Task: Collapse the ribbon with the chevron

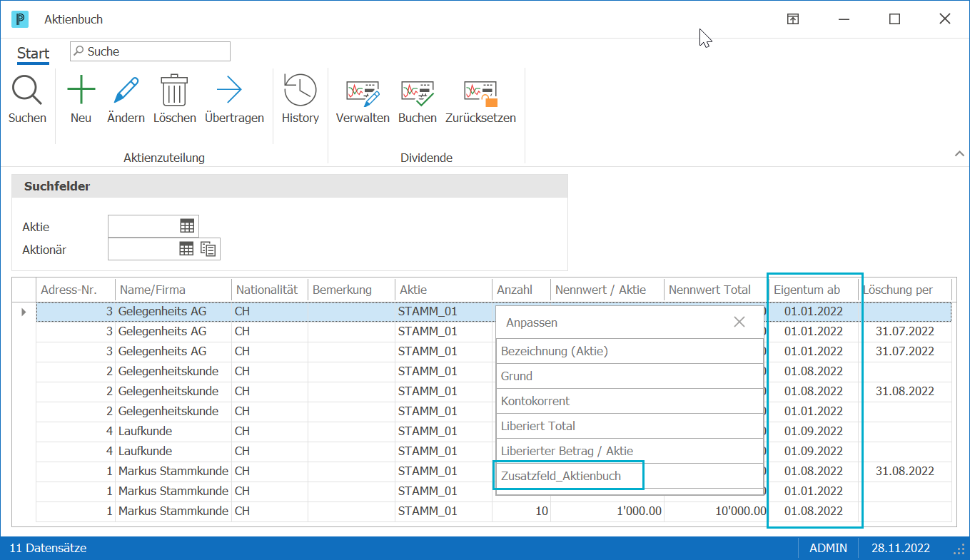Action: pos(959,153)
